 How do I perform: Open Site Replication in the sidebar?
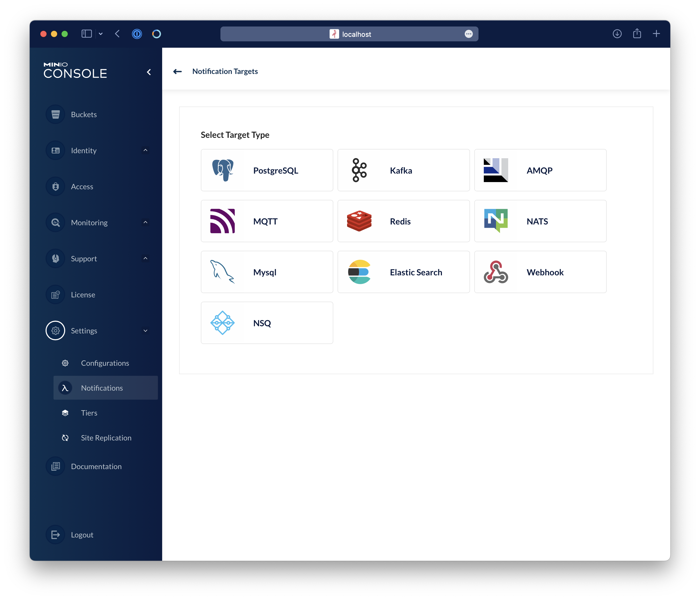[x=106, y=438]
